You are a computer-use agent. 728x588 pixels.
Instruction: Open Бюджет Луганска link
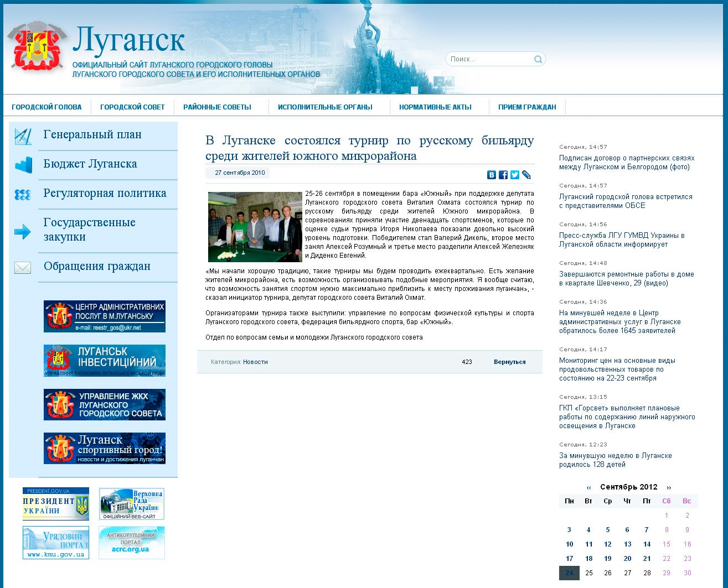90,164
